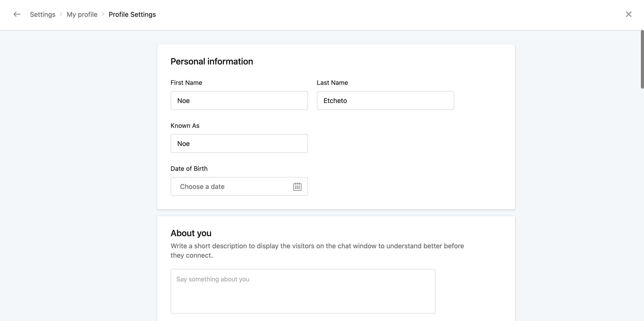
Task: Focus the Known As input field
Action: click(x=239, y=144)
